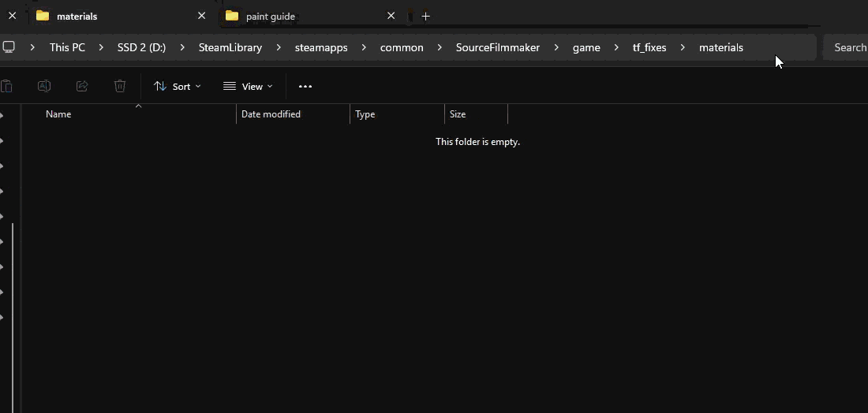This screenshot has height=413, width=868.
Task: Open the View dropdown
Action: click(x=248, y=86)
